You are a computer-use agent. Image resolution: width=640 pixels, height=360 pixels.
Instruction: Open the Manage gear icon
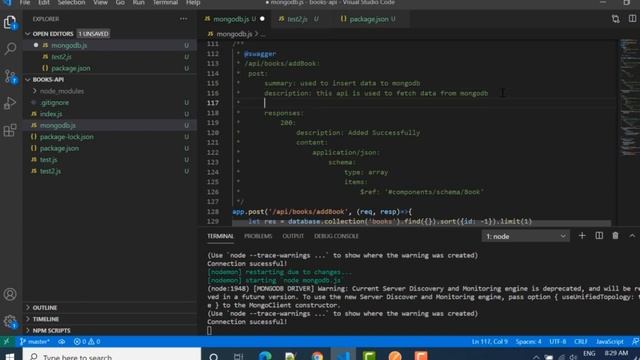tap(10, 321)
